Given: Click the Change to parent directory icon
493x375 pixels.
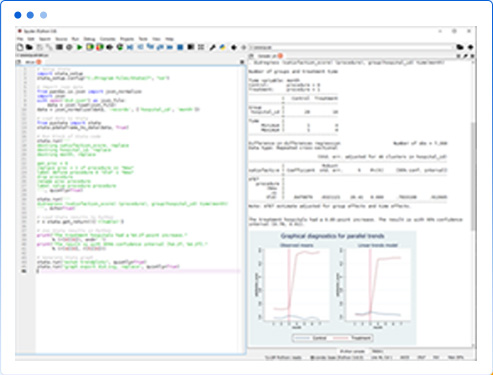Looking at the screenshot, I should tap(470, 47).
